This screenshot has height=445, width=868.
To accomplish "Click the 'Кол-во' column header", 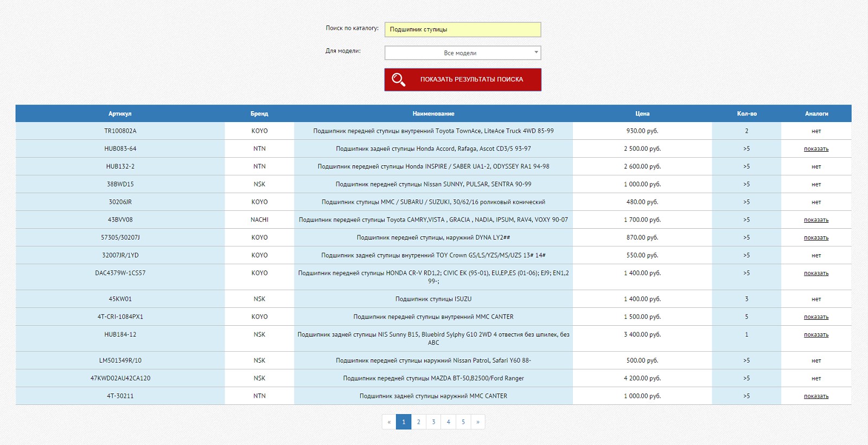I will (x=746, y=114).
